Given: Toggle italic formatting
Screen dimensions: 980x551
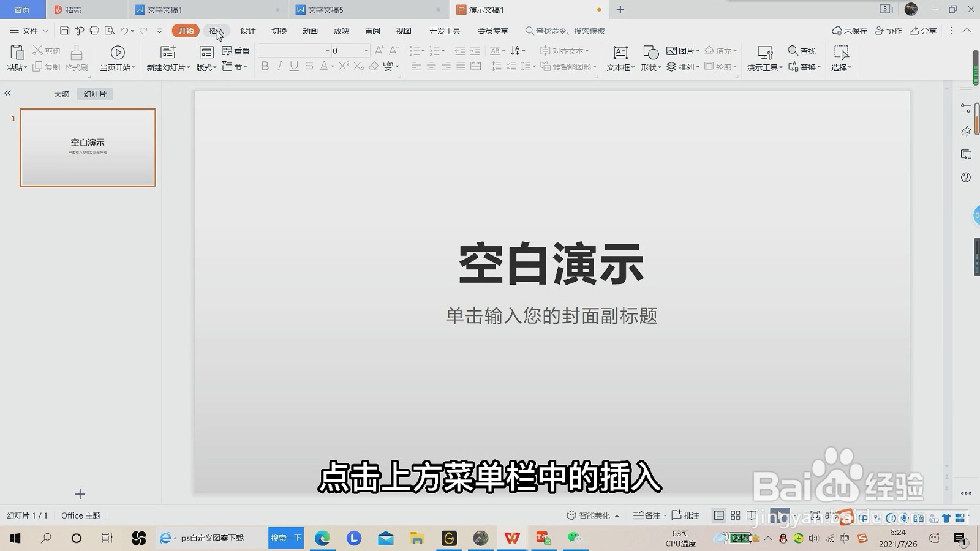Looking at the screenshot, I should [279, 66].
